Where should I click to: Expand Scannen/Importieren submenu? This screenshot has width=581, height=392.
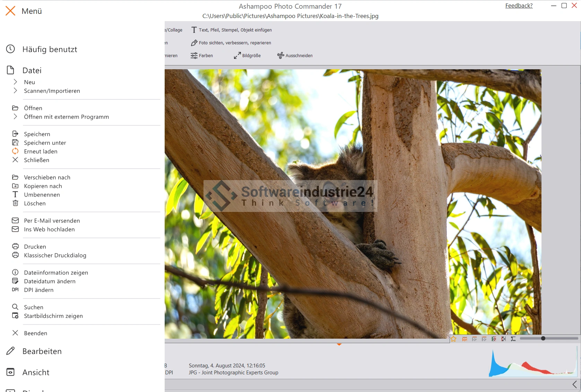(15, 90)
